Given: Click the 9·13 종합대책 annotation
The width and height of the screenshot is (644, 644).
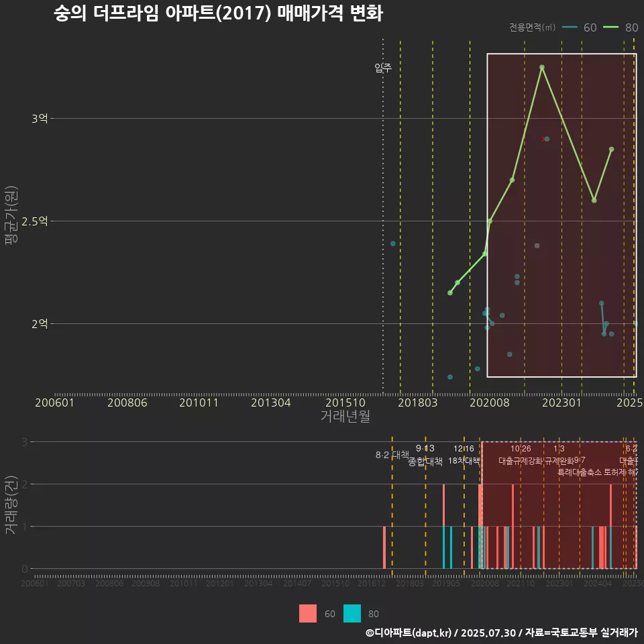Looking at the screenshot, I should click(x=425, y=455).
